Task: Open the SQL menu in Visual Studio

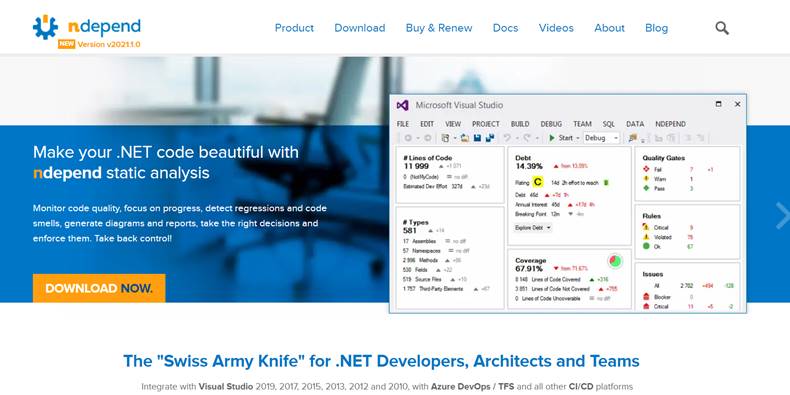Action: pos(609,124)
